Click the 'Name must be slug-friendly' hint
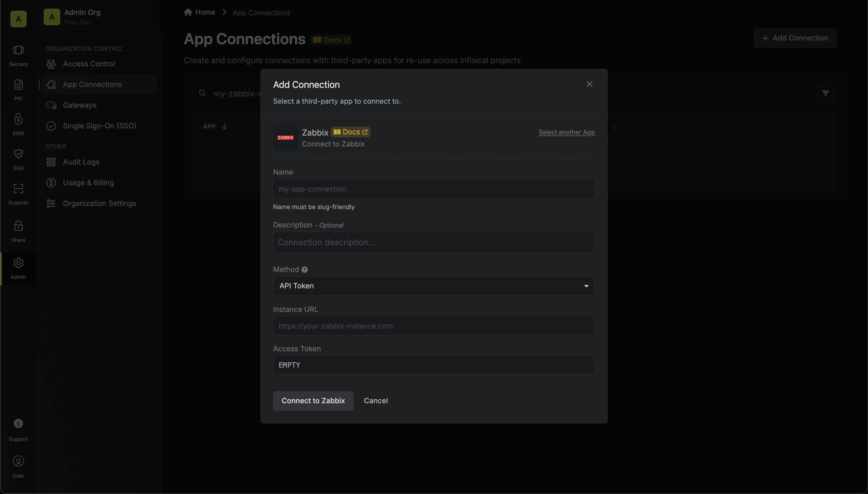The width and height of the screenshot is (868, 494). click(x=314, y=207)
